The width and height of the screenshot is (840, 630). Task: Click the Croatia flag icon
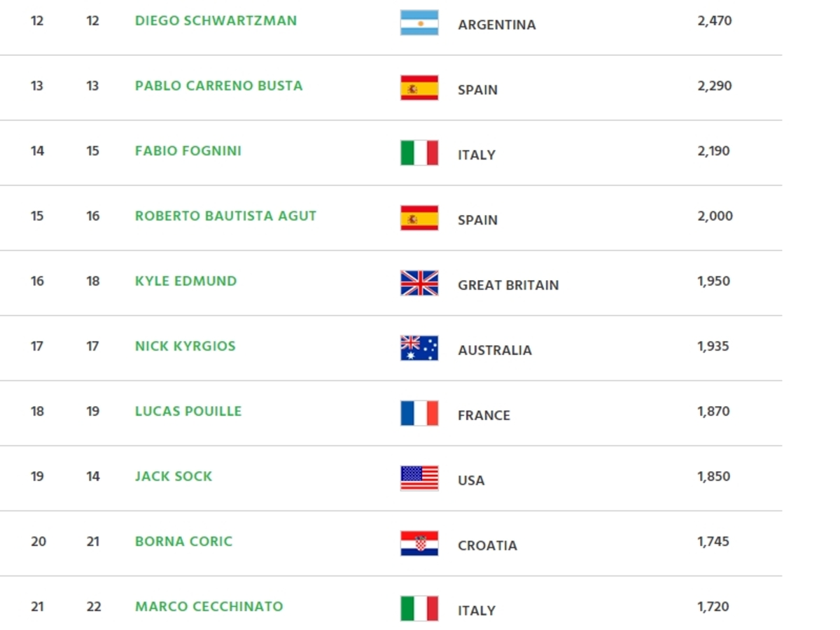click(419, 543)
